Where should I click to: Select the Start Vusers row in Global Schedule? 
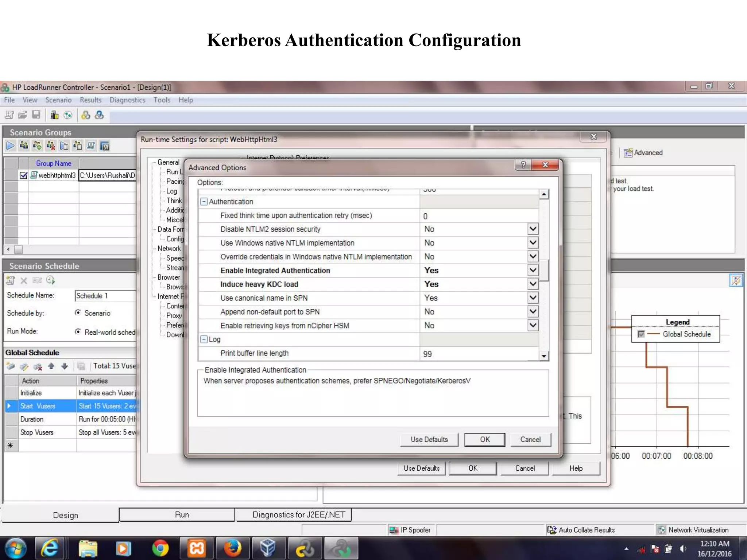coord(71,406)
